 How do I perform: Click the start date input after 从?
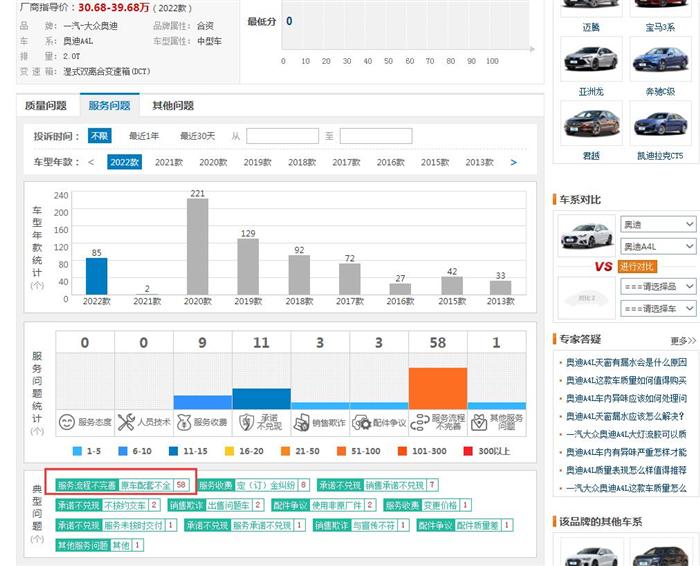(283, 136)
